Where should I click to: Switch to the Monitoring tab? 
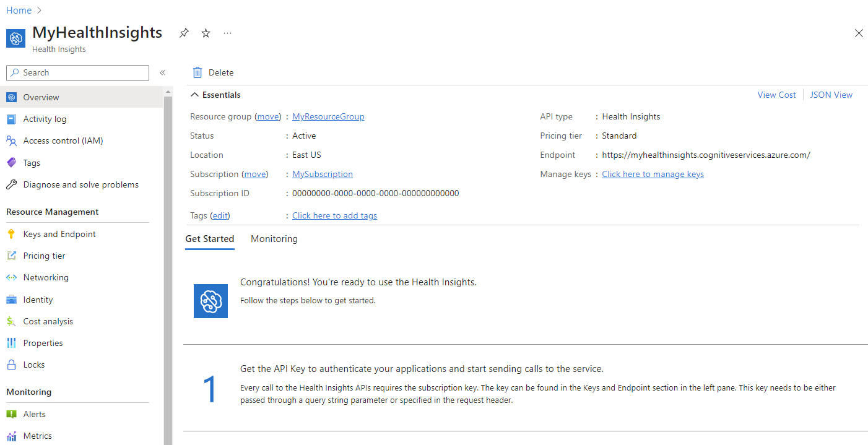point(274,239)
